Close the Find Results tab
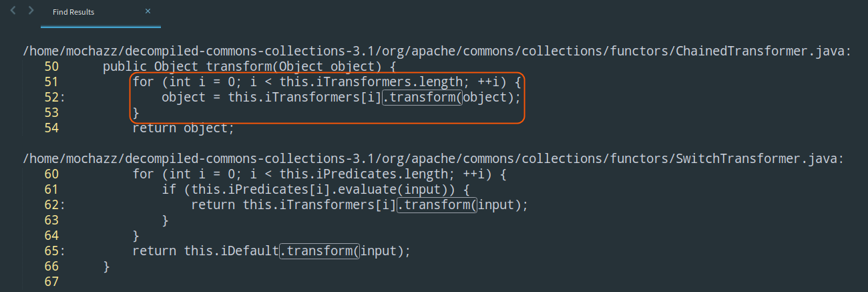The image size is (868, 292). [x=148, y=11]
